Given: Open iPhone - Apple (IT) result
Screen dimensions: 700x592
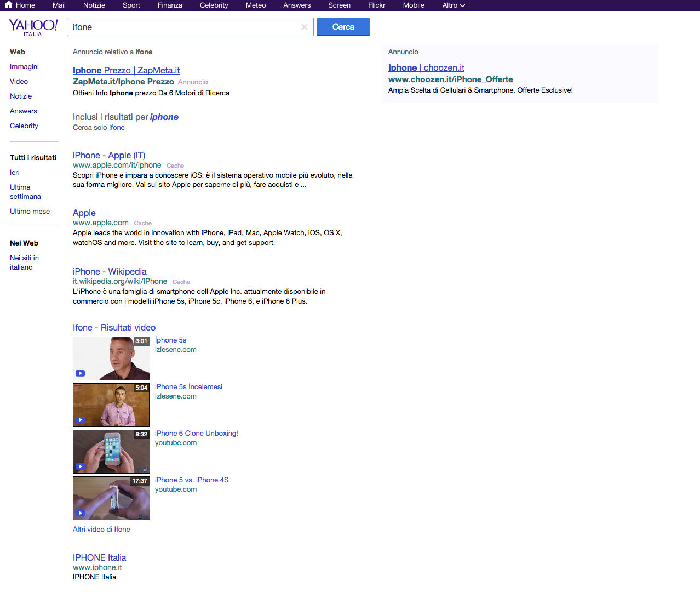Looking at the screenshot, I should click(x=109, y=155).
